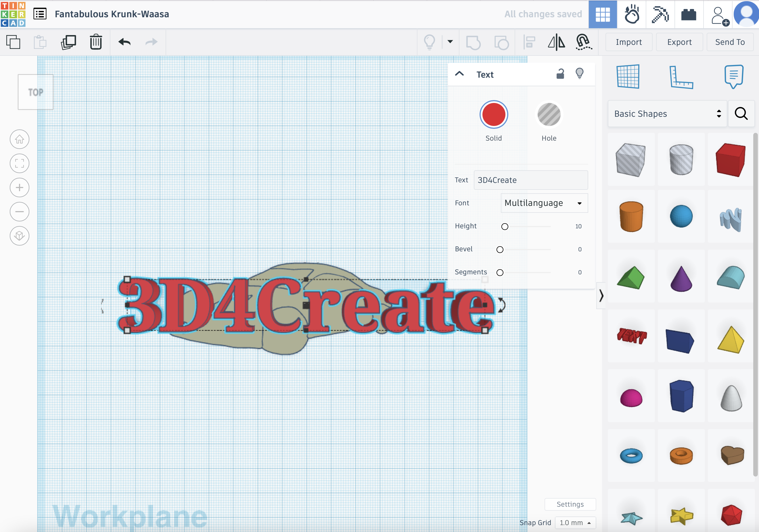Click the Duplicate and repeat icon

coord(68,42)
